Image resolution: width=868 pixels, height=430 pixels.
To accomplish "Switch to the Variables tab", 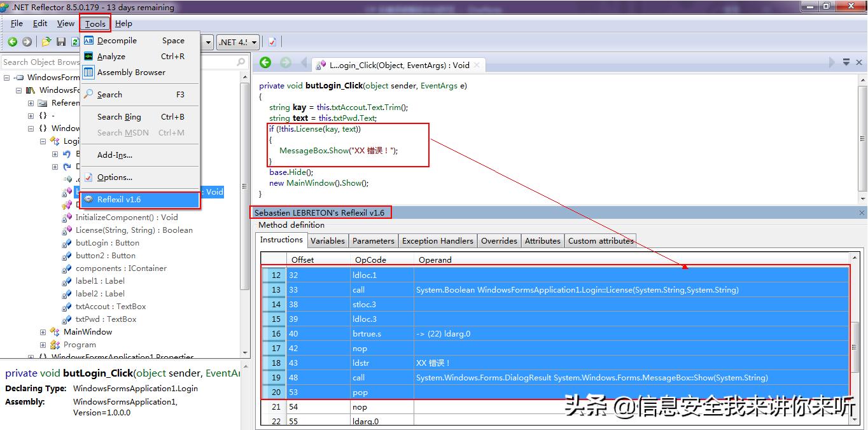I will (327, 241).
